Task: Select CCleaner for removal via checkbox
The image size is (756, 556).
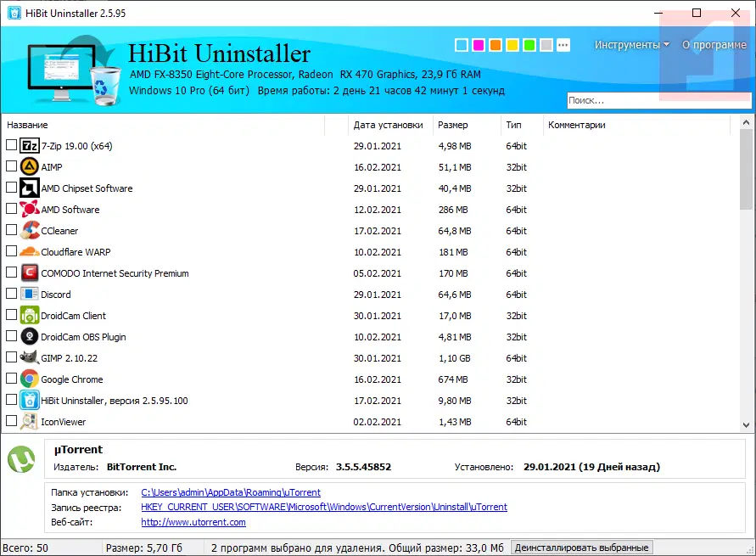Action: point(12,229)
